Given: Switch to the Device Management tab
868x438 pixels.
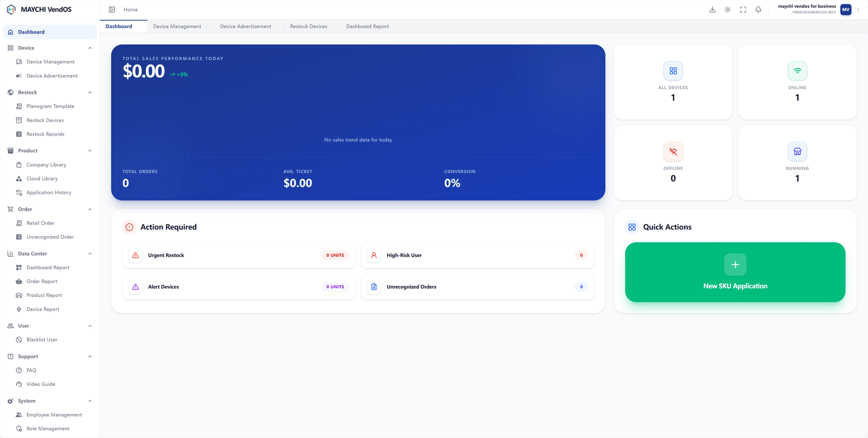Looking at the screenshot, I should 177,27.
